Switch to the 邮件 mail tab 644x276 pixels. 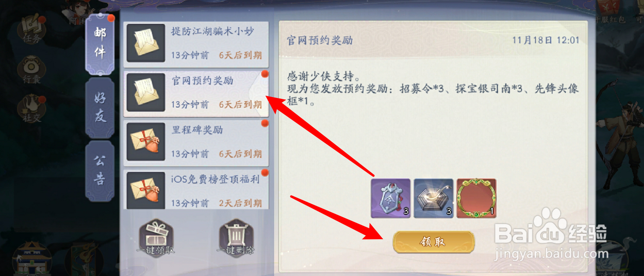[100, 45]
